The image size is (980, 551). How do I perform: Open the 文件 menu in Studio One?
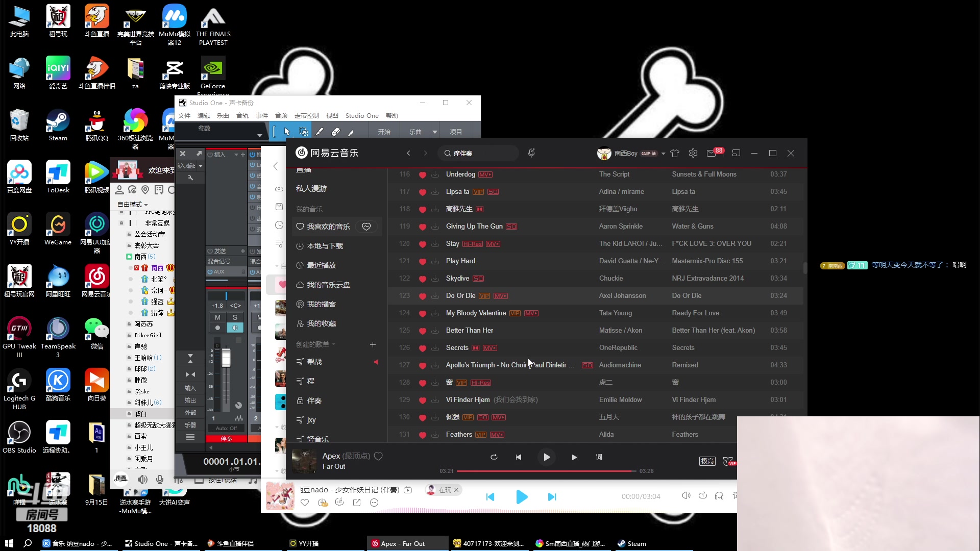coord(184,116)
